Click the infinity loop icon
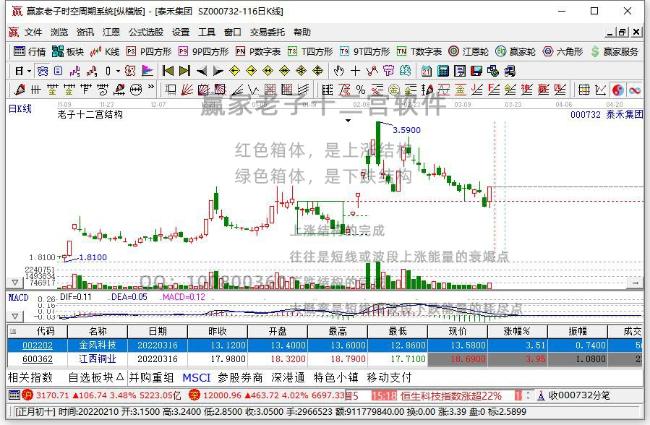 coord(635,90)
